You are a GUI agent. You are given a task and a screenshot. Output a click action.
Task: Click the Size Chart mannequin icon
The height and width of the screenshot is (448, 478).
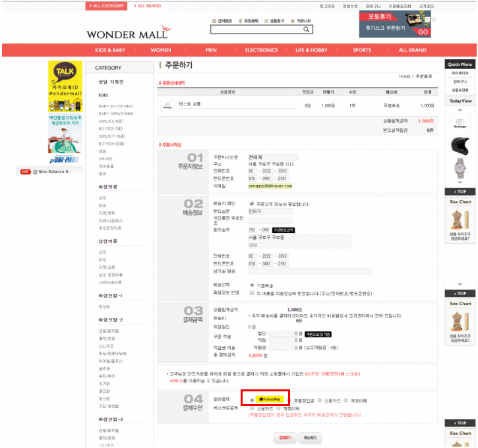(x=460, y=218)
